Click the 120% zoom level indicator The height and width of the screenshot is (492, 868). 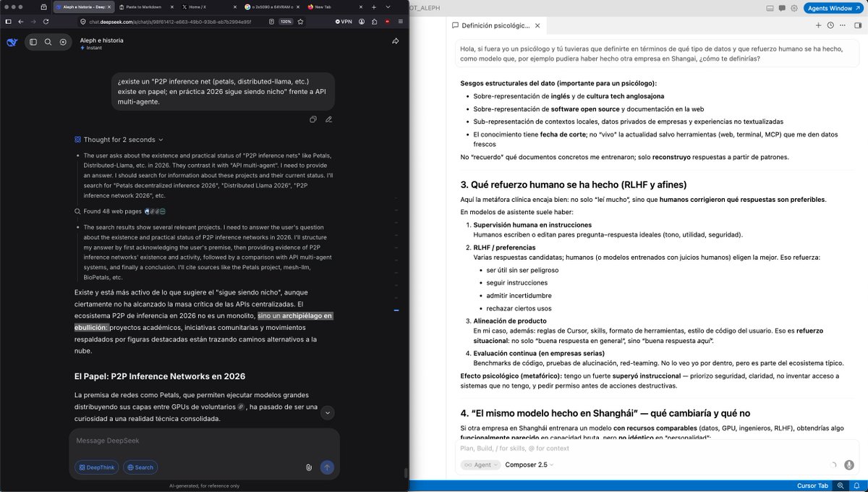(x=286, y=22)
